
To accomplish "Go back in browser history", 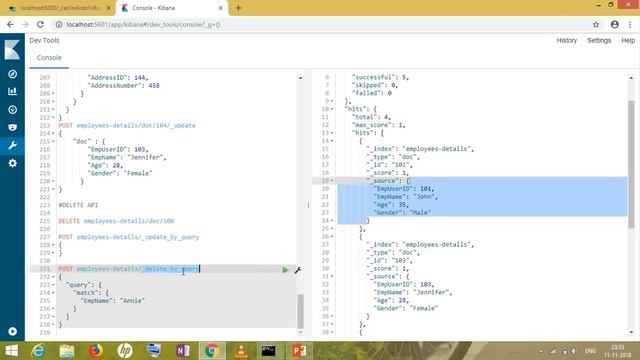I will (x=10, y=24).
